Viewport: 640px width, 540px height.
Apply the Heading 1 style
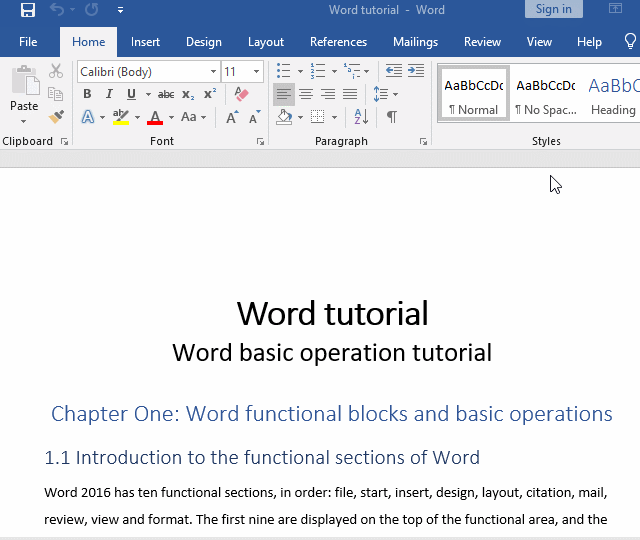pyautogui.click(x=614, y=94)
